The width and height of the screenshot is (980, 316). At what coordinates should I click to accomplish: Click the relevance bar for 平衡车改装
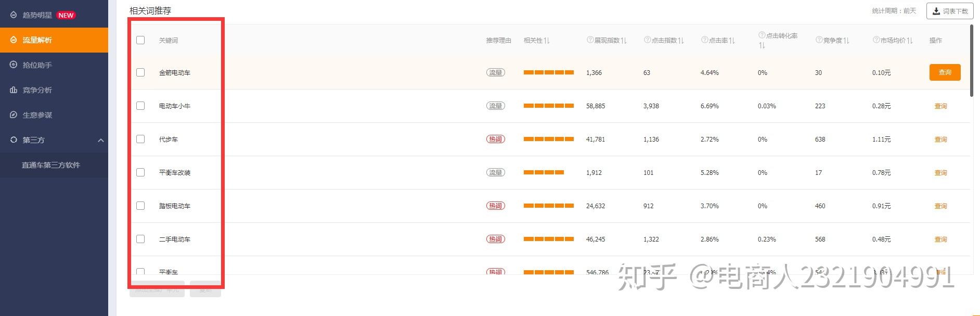tap(544, 172)
